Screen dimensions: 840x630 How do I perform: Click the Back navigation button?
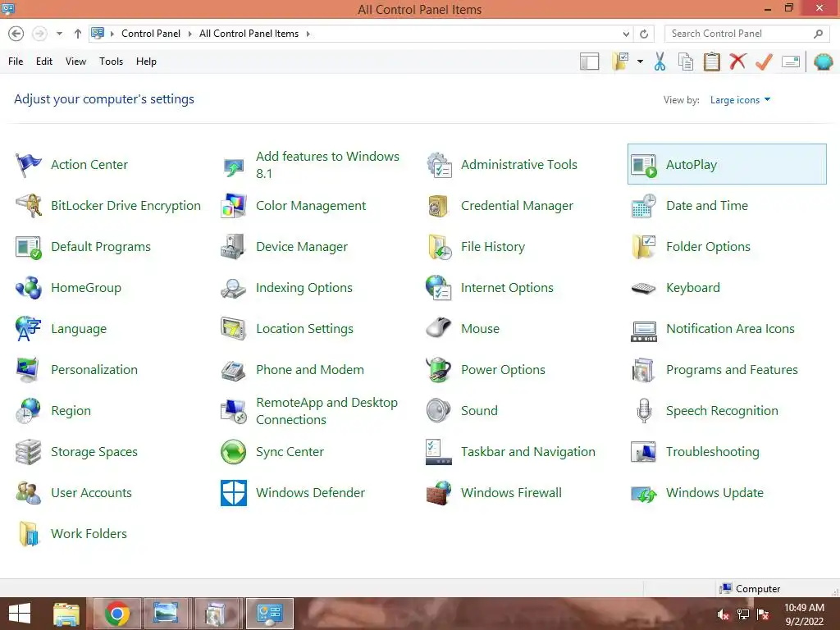click(x=16, y=34)
